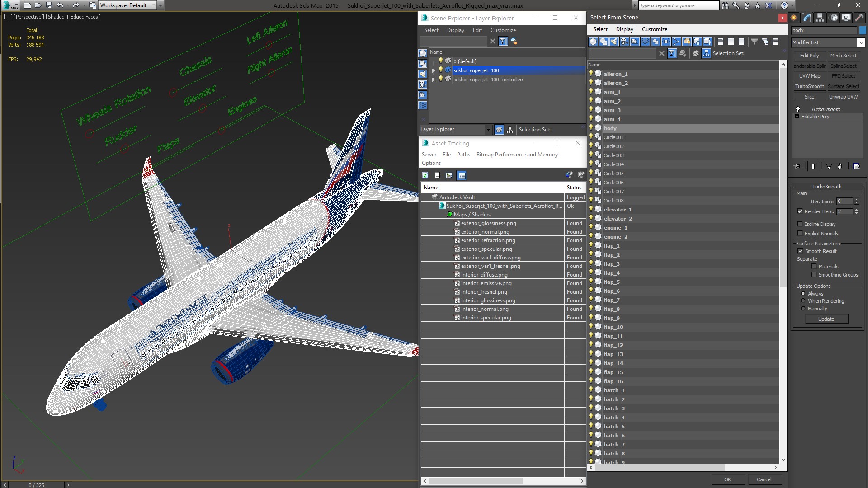The image size is (868, 488).
Task: Click Sort by Layer icon in Select From Scene
Action: (x=696, y=53)
